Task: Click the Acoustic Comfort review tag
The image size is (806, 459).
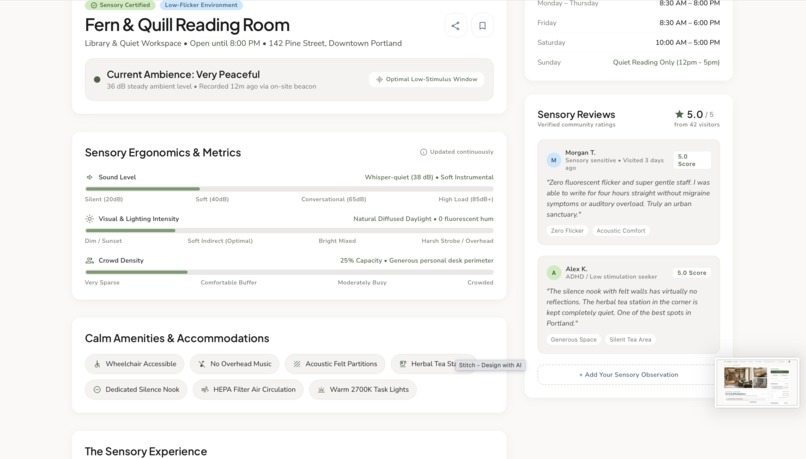Action: click(x=620, y=231)
